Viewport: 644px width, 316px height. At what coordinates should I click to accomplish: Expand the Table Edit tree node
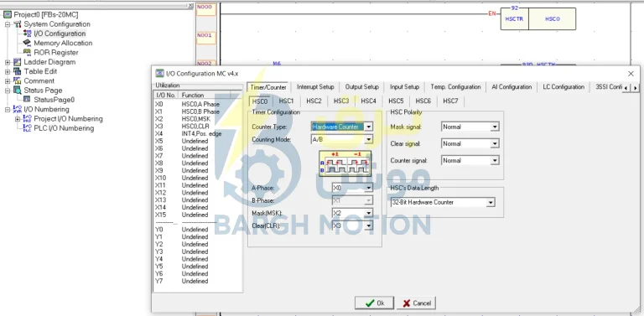click(x=8, y=72)
